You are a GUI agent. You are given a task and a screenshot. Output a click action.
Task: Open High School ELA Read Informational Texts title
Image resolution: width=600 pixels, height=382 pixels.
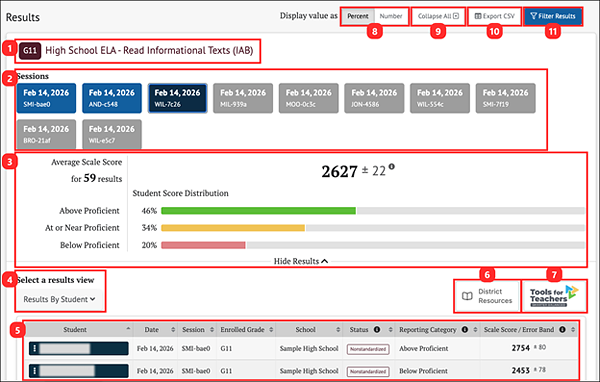tap(149, 51)
